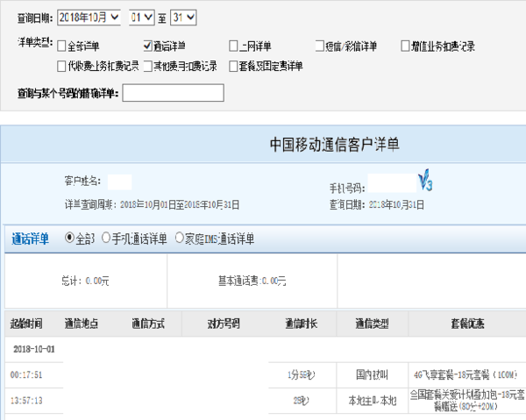Click the 本地主叫本地 call type cell
526x420 pixels.
[x=373, y=400]
